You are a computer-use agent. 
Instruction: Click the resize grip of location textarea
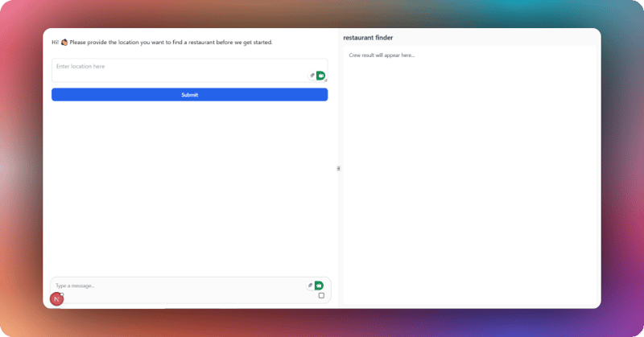coord(326,80)
